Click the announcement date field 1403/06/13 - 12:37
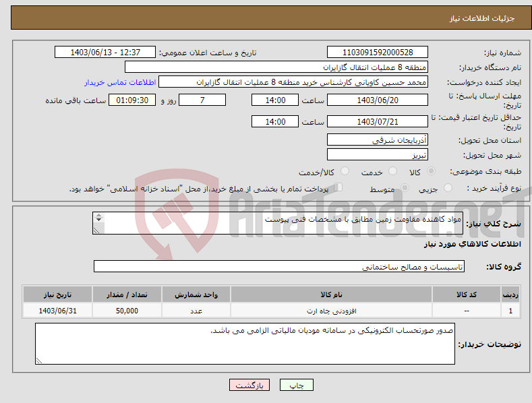The width and height of the screenshot is (532, 403). tap(105, 53)
